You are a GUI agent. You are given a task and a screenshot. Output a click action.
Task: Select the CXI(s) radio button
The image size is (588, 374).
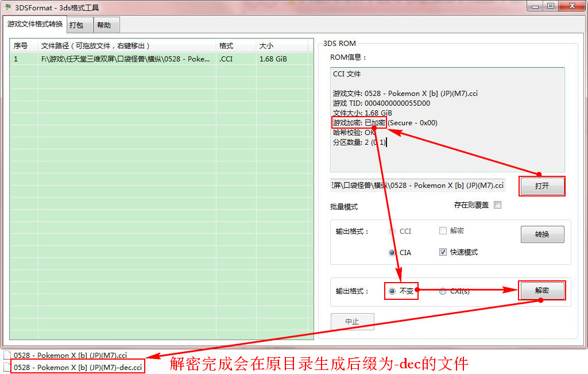443,291
